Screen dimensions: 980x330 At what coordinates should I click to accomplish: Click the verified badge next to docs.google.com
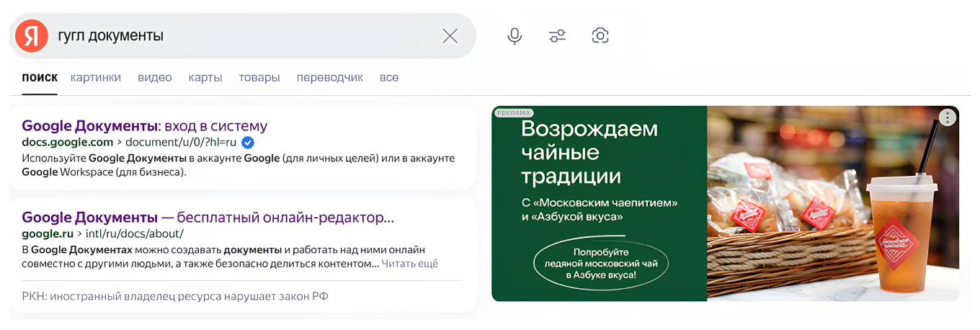tap(248, 142)
